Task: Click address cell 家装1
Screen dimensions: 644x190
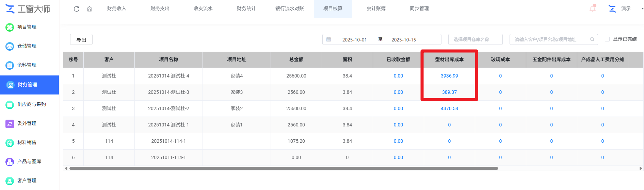Action: 237,125
